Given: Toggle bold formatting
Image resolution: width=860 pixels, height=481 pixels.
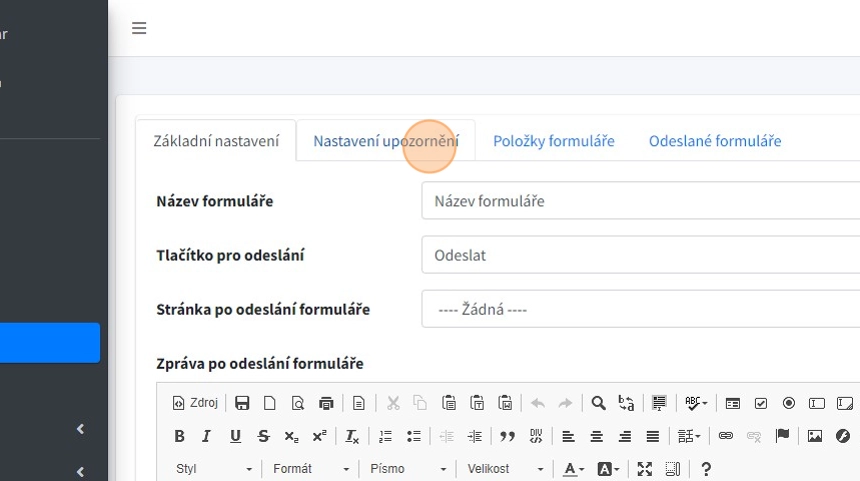Looking at the screenshot, I should [180, 436].
